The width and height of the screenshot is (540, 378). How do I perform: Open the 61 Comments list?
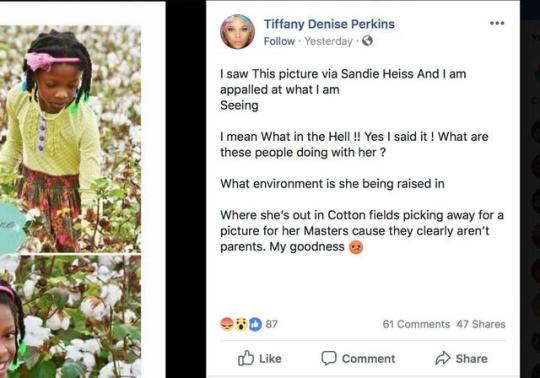416,324
